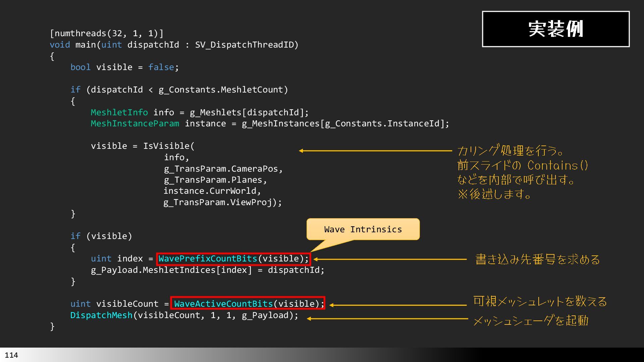Click the g_TransParam.ViewProj); line
The image size is (644, 362).
pos(223,202)
